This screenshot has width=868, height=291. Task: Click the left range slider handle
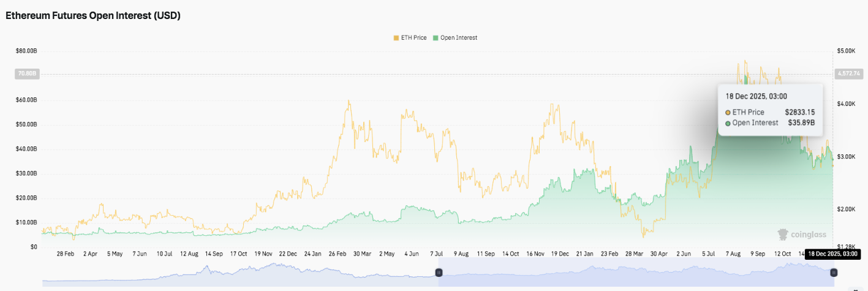click(x=439, y=272)
